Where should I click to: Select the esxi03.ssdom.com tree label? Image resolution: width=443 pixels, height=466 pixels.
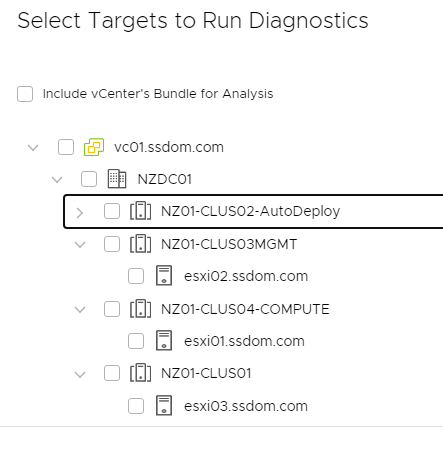(x=246, y=406)
